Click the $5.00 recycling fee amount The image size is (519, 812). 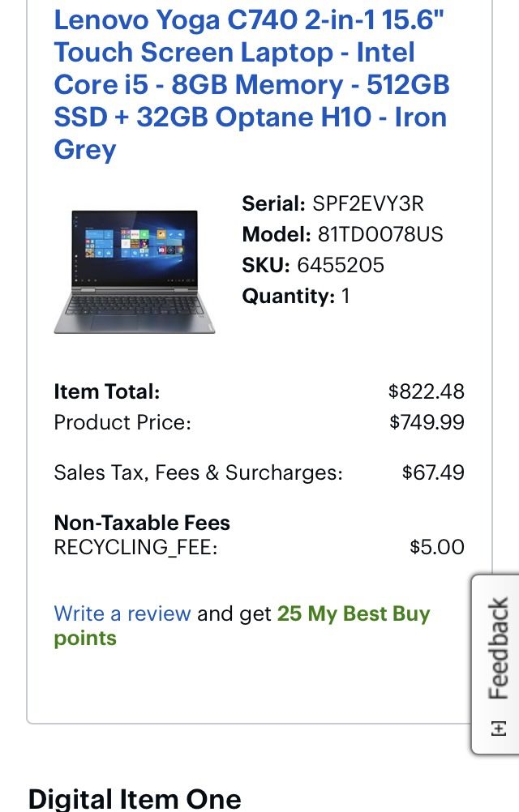click(436, 547)
